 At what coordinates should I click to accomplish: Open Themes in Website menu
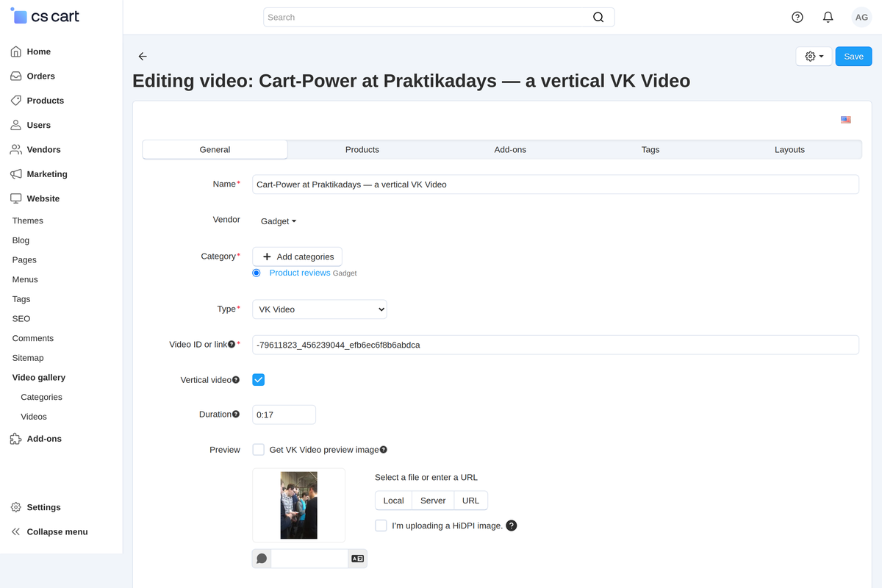28,220
